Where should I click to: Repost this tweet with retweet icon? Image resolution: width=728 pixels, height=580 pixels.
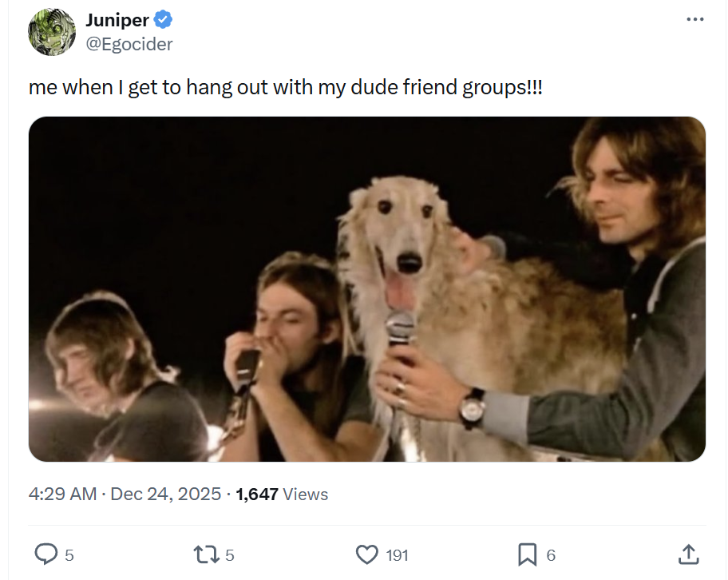206,554
